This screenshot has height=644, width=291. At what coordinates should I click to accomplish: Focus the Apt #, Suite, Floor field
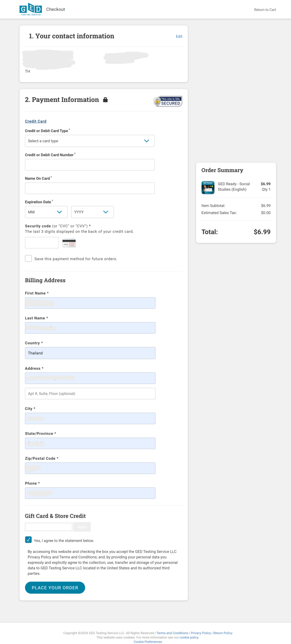[90, 393]
